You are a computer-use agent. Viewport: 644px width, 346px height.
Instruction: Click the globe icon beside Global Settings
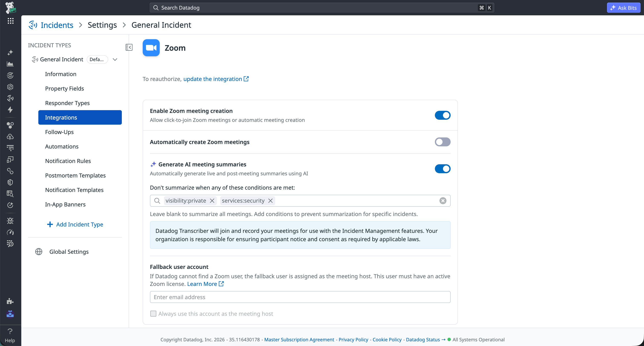coord(39,252)
